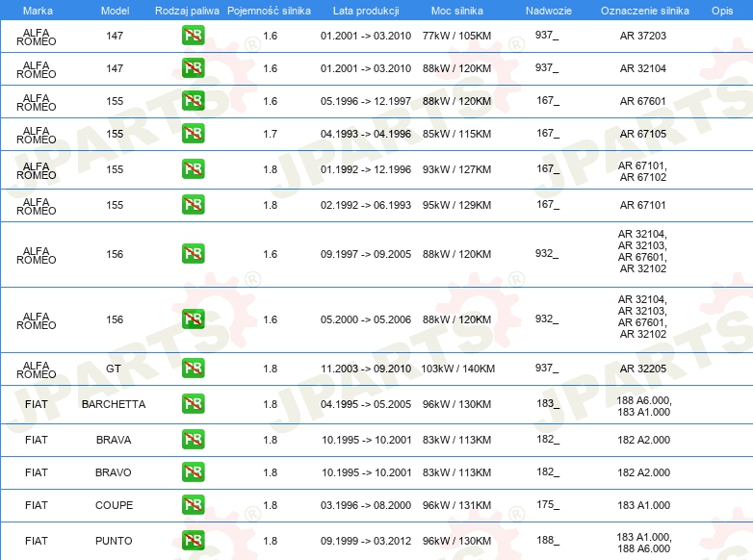Click the engine capacity 1.7 cell
This screenshot has width=753, height=560.
tap(270, 134)
